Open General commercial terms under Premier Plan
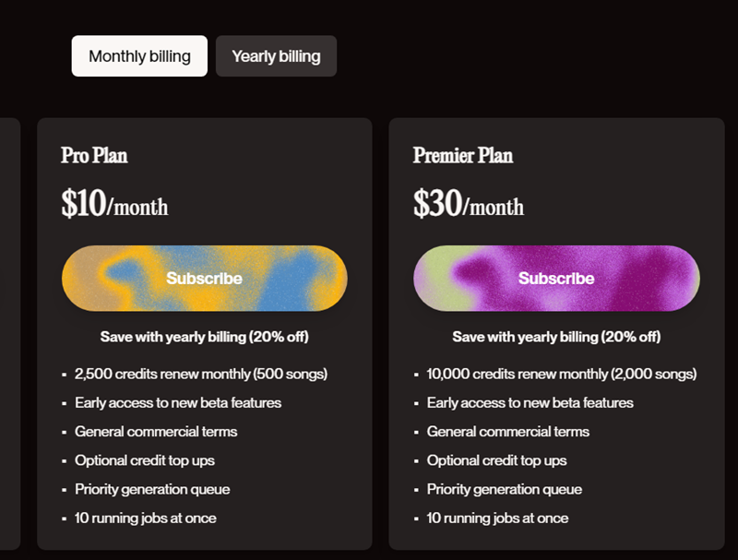The height and width of the screenshot is (560, 738). click(x=508, y=432)
